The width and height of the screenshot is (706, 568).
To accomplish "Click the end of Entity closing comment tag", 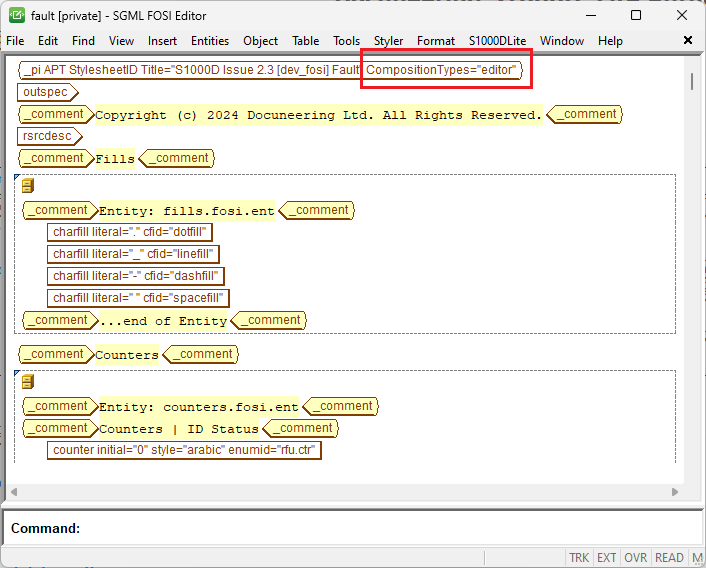I will 268,320.
